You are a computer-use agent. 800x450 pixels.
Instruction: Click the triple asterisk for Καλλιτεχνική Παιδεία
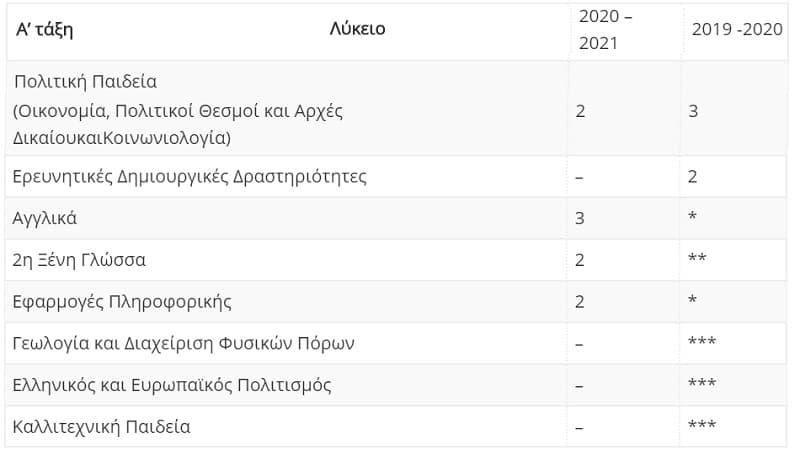pos(702,424)
